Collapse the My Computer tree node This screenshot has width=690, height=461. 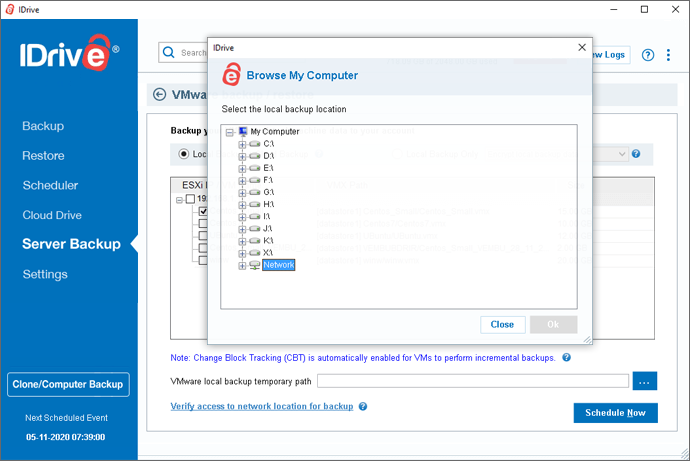pos(229,132)
